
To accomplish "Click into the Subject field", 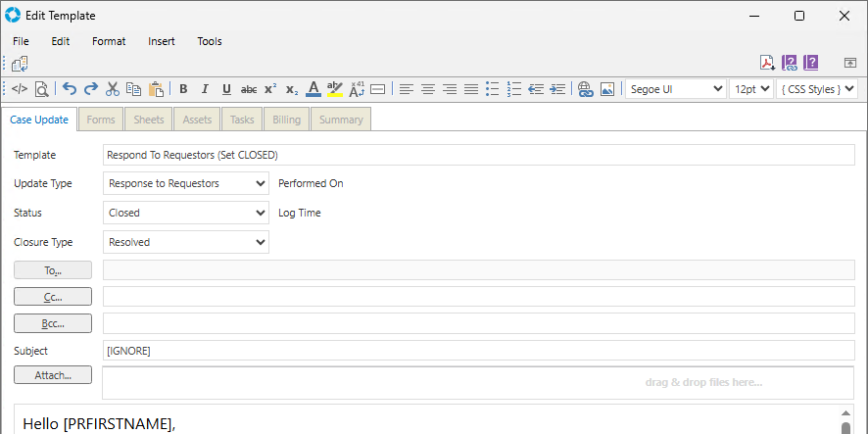I will click(478, 351).
